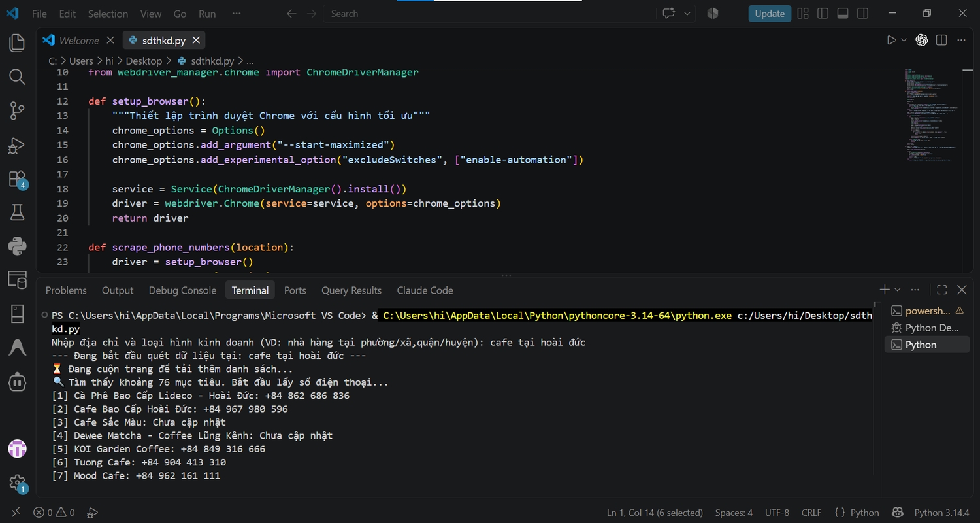Open the Selection menu
The width and height of the screenshot is (980, 523).
[108, 13]
